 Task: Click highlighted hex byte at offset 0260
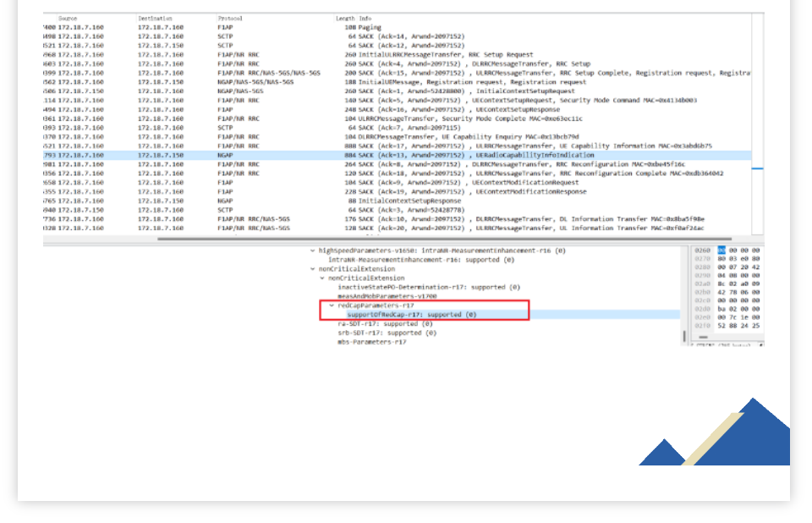(x=721, y=250)
